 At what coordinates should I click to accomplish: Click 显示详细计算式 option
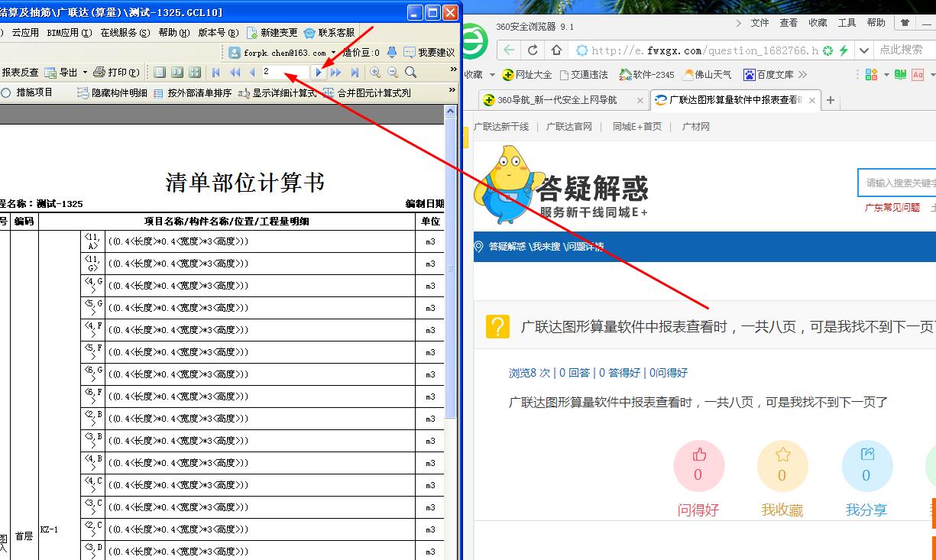(277, 92)
